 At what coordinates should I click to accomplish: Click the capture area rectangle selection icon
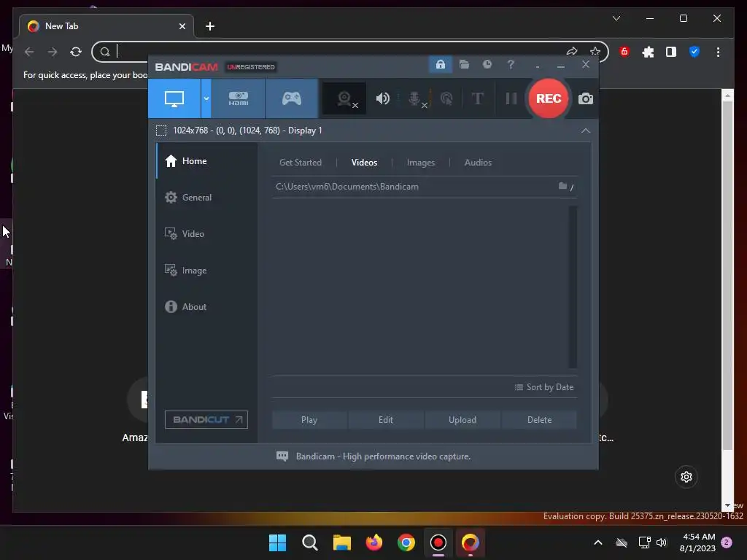pyautogui.click(x=161, y=131)
